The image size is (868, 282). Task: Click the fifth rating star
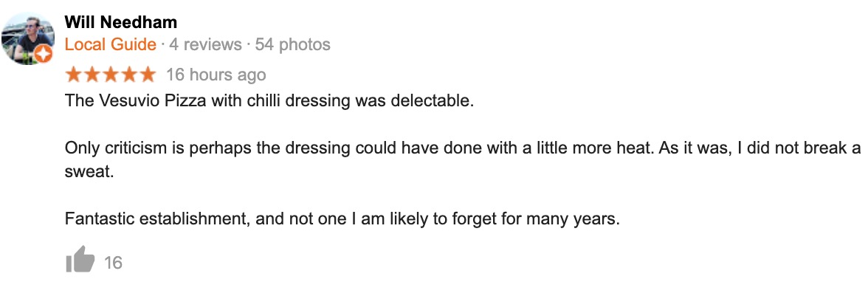(x=148, y=75)
